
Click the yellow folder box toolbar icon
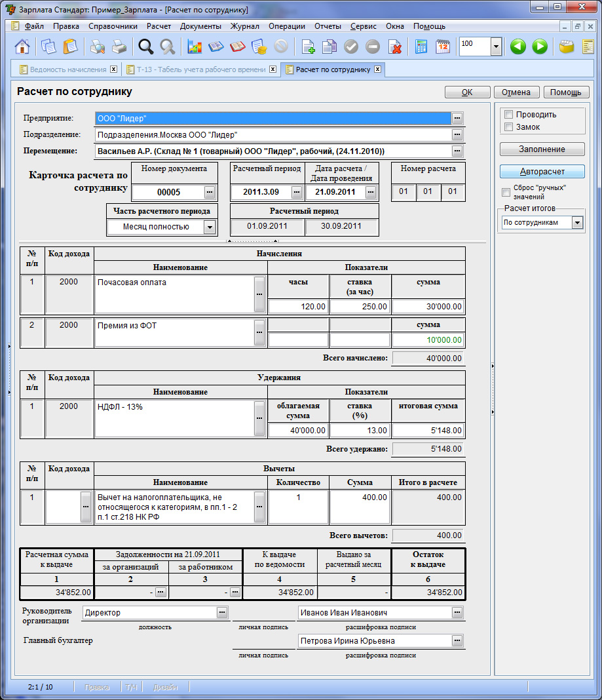[567, 47]
